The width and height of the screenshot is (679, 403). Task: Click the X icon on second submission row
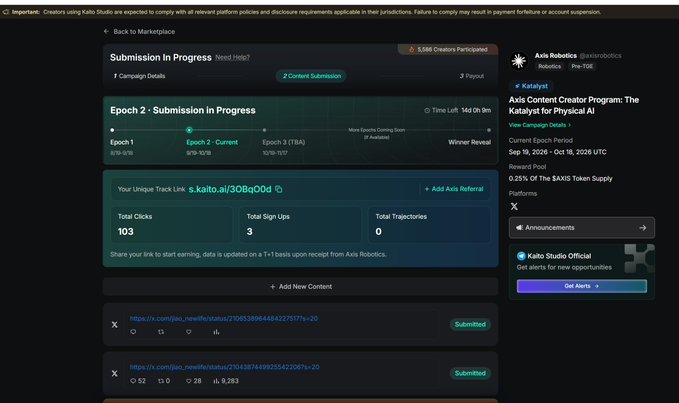point(114,373)
